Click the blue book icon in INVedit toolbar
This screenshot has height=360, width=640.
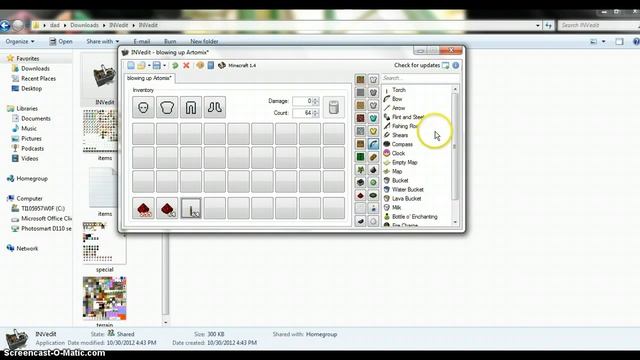tap(211, 65)
